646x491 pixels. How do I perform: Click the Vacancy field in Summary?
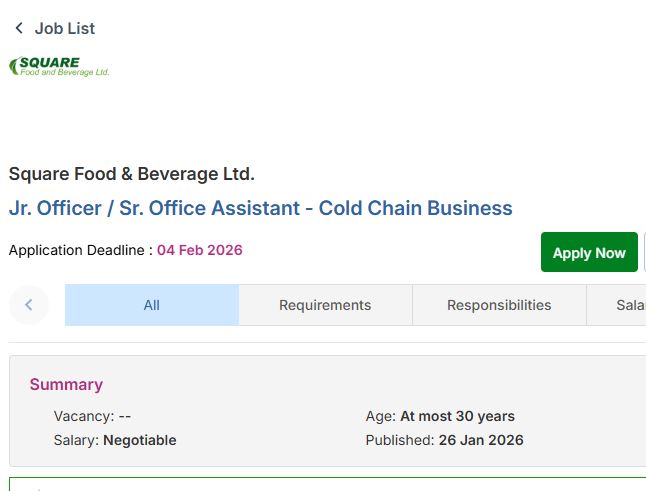(x=92, y=416)
